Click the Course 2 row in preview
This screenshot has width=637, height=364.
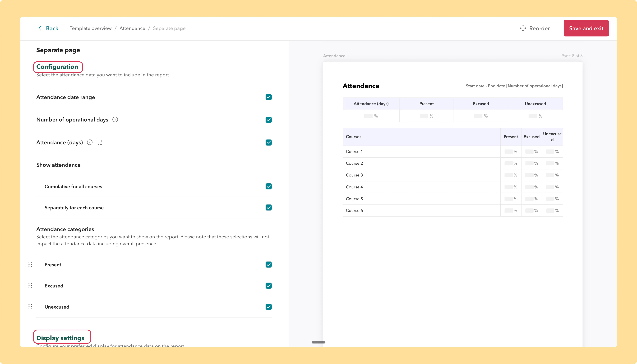[453, 163]
